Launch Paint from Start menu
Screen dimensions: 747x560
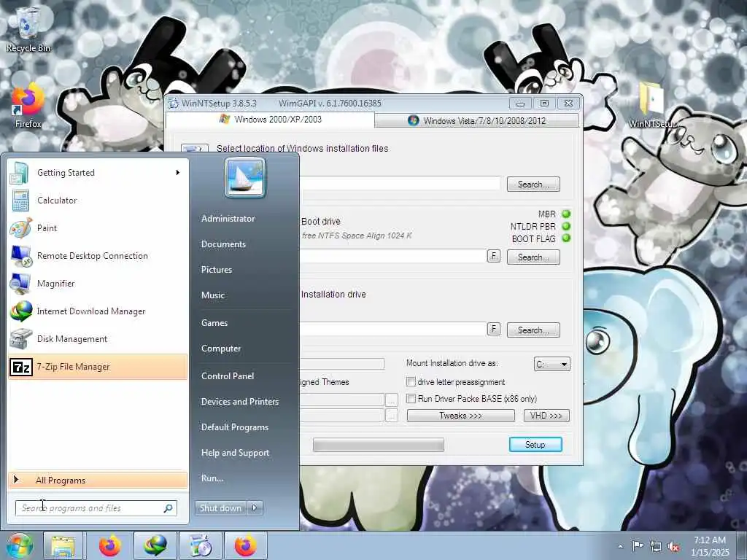97,228
